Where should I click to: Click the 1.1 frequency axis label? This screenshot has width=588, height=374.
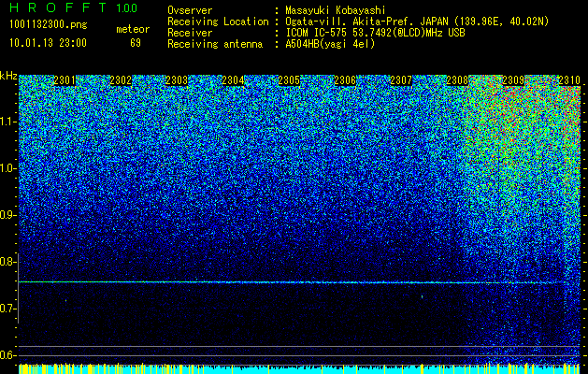pos(7,122)
